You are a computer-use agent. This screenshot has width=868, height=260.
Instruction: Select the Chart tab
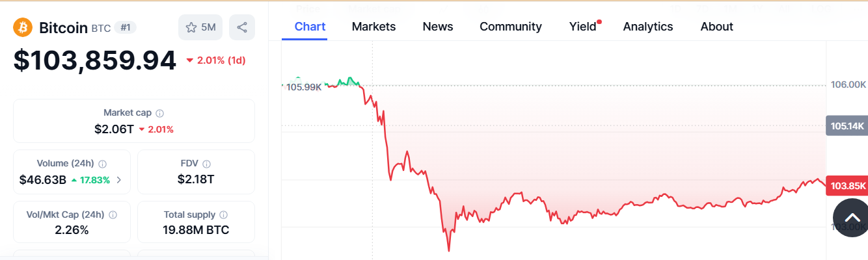310,27
